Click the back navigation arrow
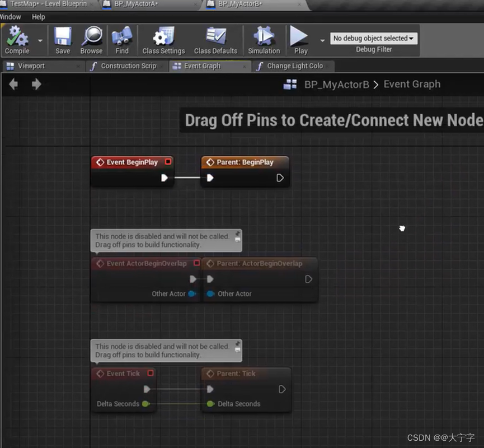Image resolution: width=484 pixels, height=448 pixels. [x=13, y=84]
